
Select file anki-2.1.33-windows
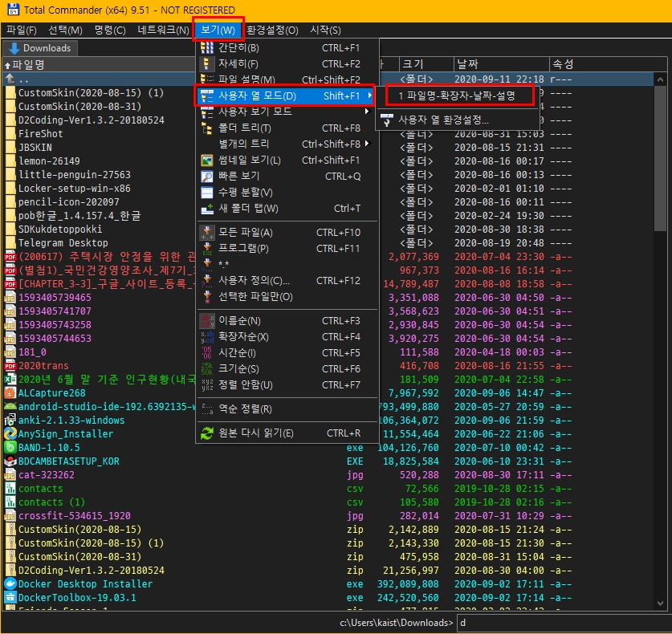[71, 421]
